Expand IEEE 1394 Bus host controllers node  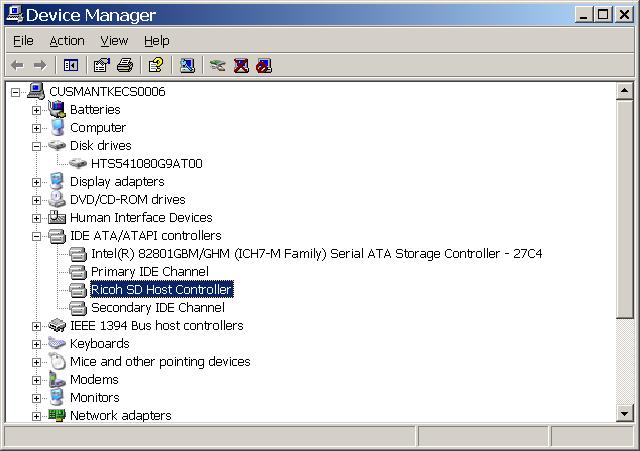[x=36, y=326]
